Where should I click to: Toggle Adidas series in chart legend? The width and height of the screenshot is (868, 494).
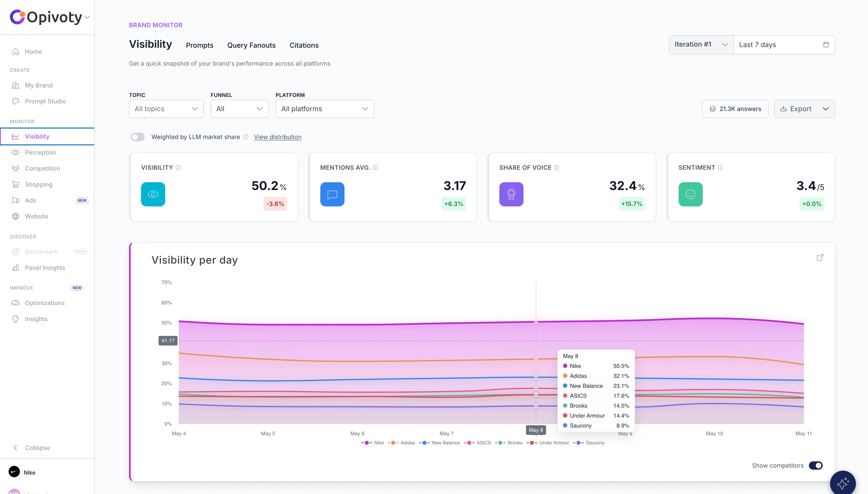[401, 443]
